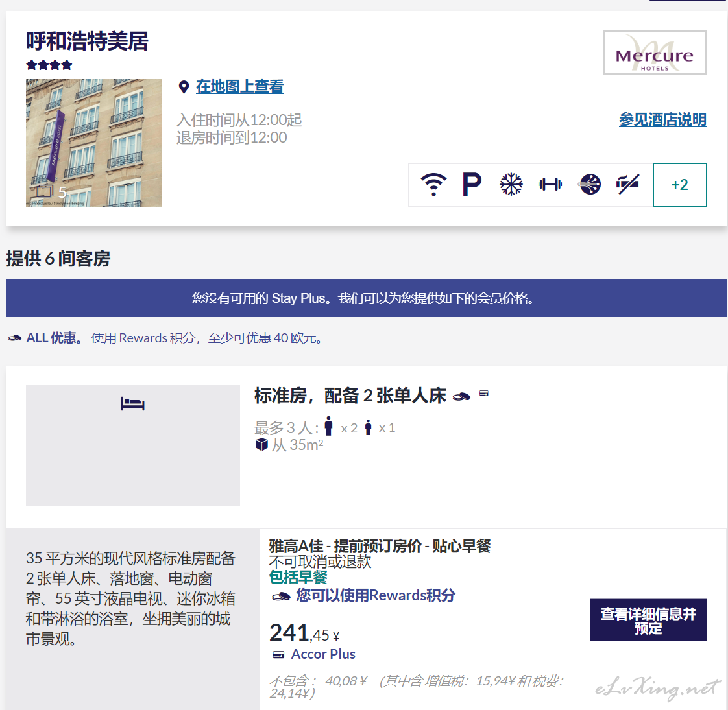
Task: Click the fitness dumbbell amenity icon
Action: (550, 185)
